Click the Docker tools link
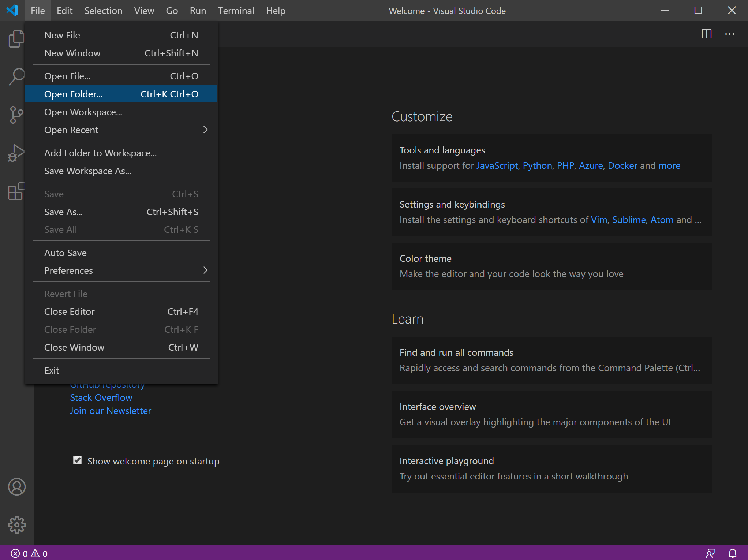The image size is (748, 560). (x=622, y=165)
